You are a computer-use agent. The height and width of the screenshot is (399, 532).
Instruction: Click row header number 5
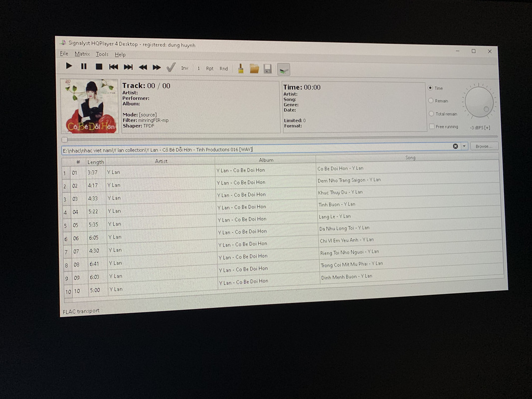click(65, 225)
